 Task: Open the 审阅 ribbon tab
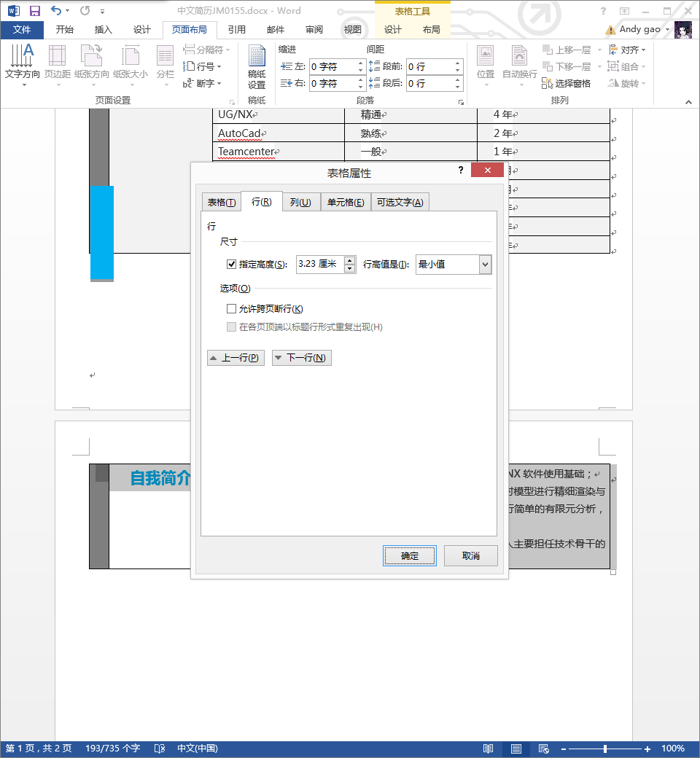[314, 29]
